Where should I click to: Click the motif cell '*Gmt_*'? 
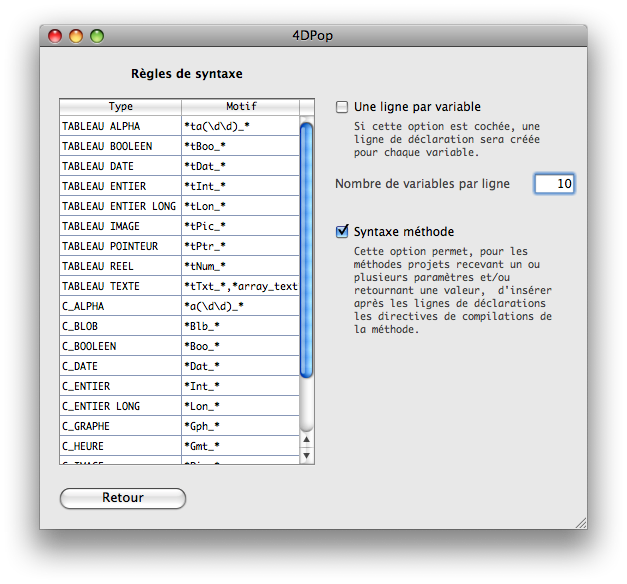pos(240,446)
